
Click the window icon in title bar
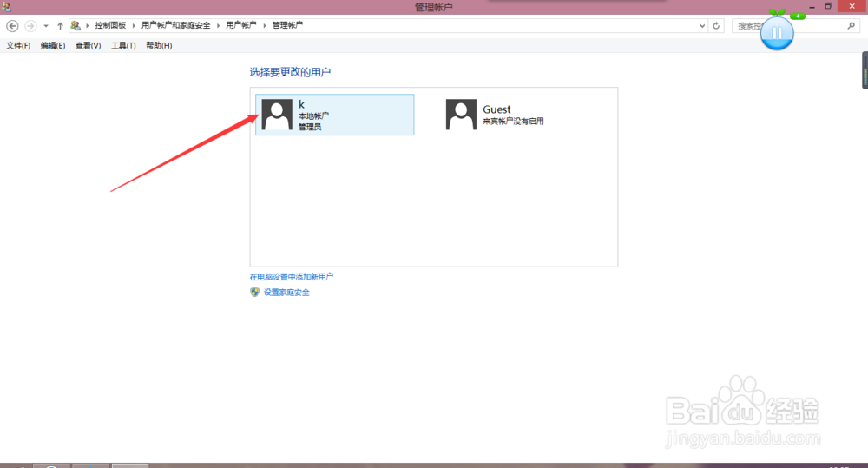5,7
